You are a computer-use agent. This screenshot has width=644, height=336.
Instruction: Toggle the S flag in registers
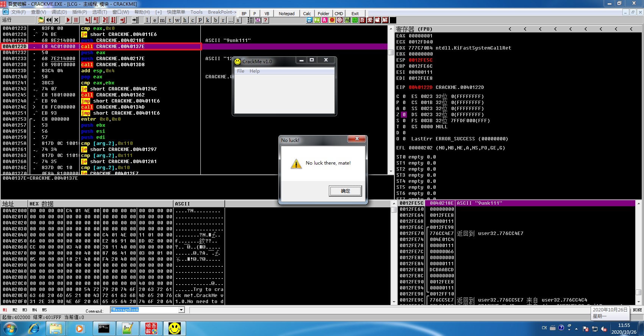[404, 121]
